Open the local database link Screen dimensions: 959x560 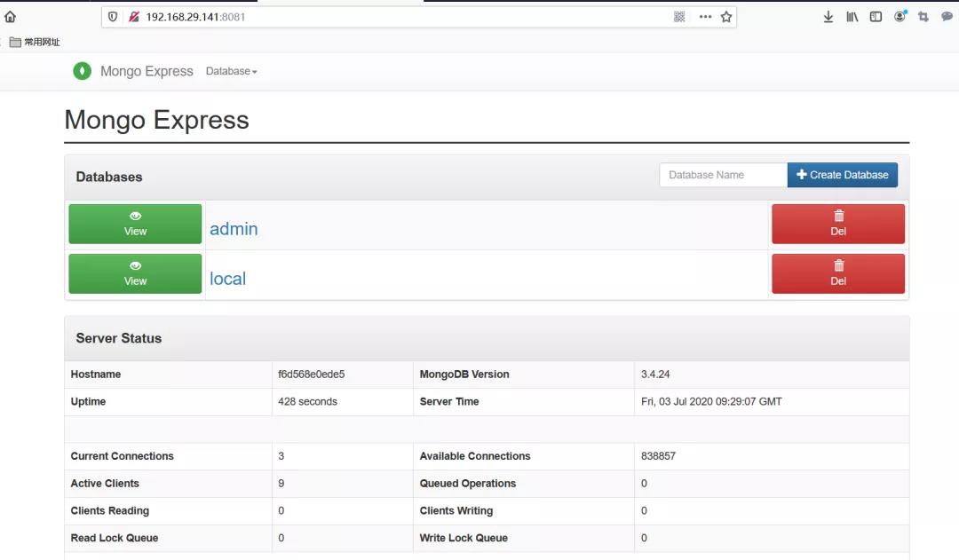click(227, 278)
